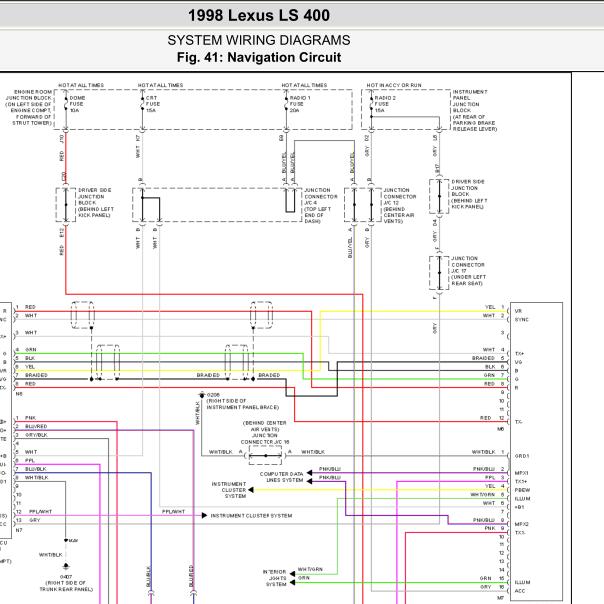
Task: Click the 'N7' connector designation
Action: 19,530
